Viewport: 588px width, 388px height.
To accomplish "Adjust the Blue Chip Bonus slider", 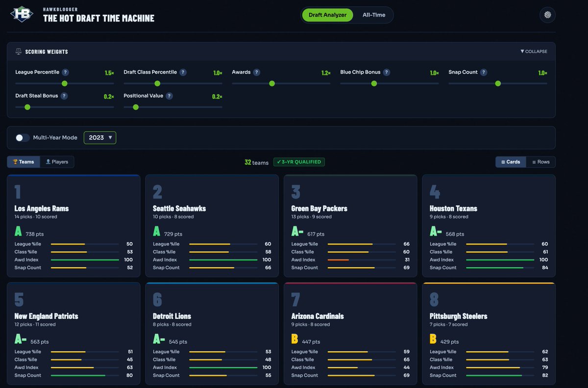I will (390, 83).
